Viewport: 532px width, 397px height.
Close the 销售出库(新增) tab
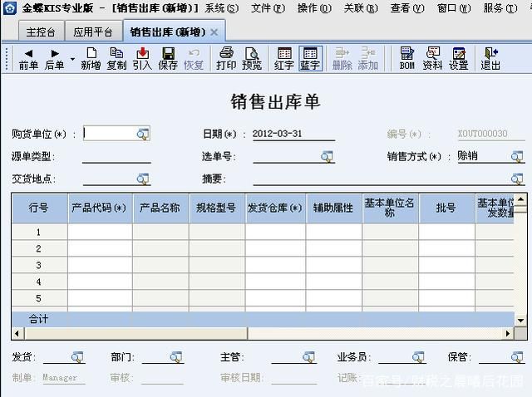(214, 32)
